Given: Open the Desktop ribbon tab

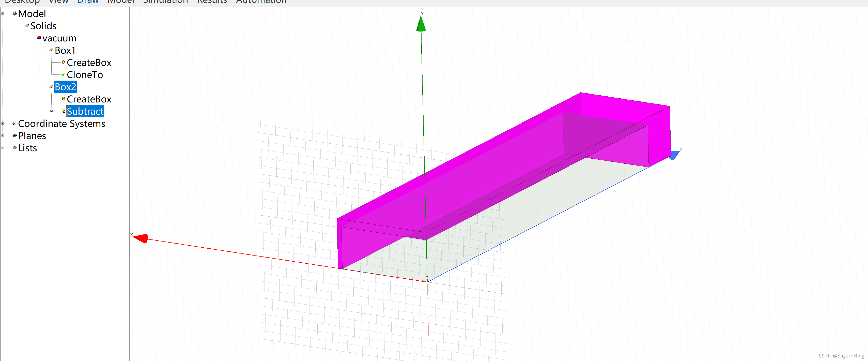Looking at the screenshot, I should pyautogui.click(x=22, y=2).
